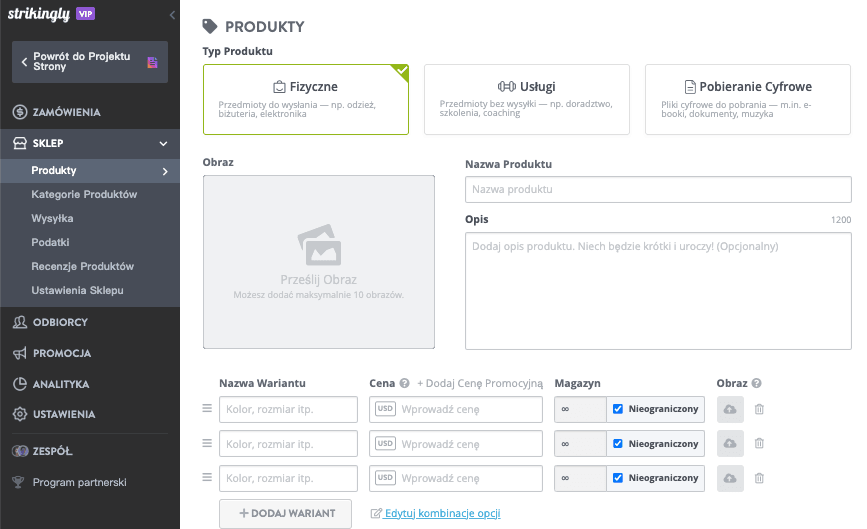Screen dimensions: 867x529
Task: Click the help icon next to Cena
Action: [405, 383]
